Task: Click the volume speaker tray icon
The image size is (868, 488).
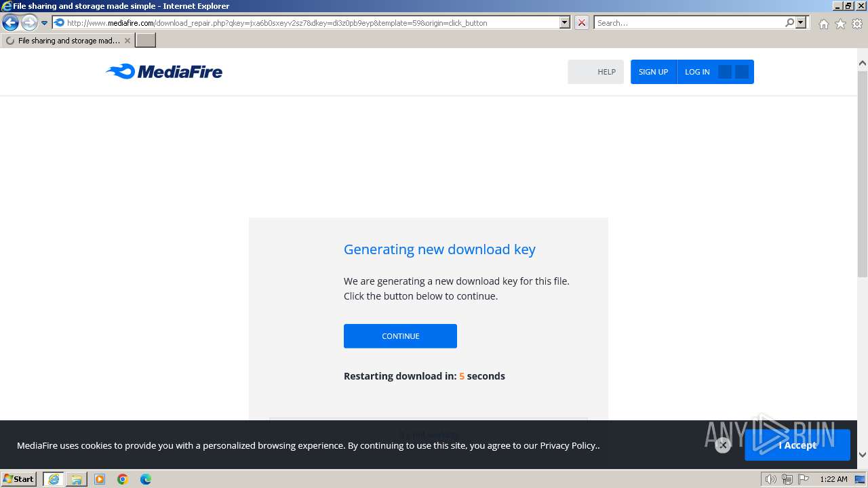Action: [770, 479]
